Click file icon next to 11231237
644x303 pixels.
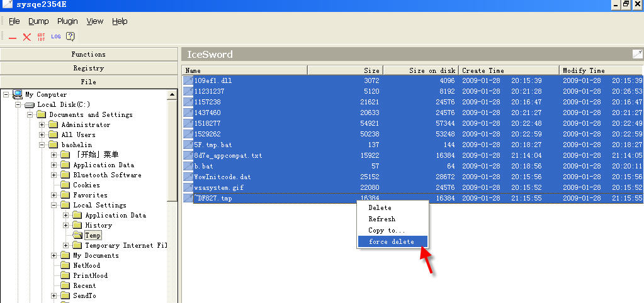pos(188,91)
